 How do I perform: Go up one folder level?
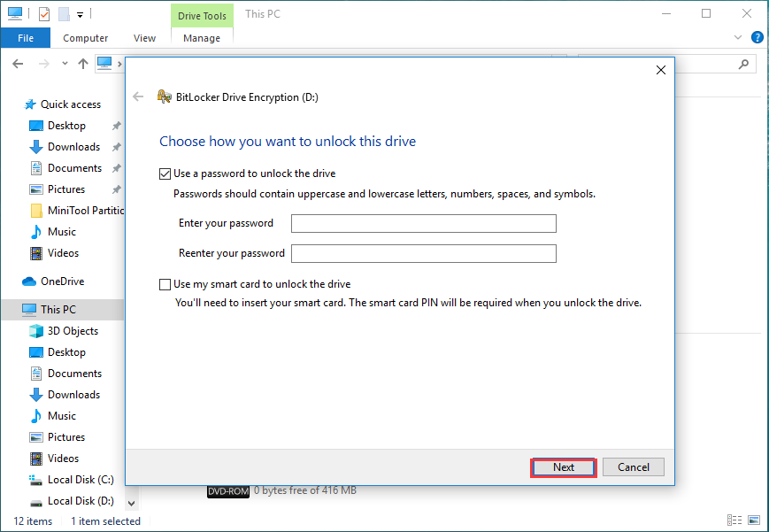[83, 64]
